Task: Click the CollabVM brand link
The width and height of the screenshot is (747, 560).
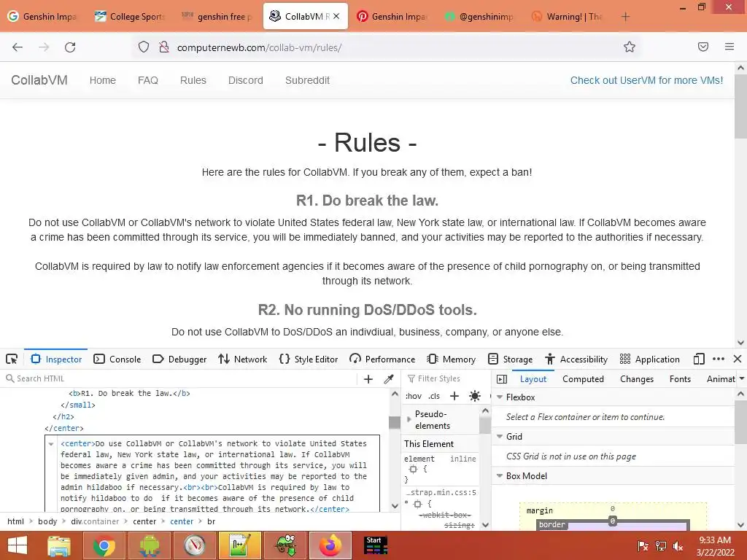Action: [x=39, y=80]
